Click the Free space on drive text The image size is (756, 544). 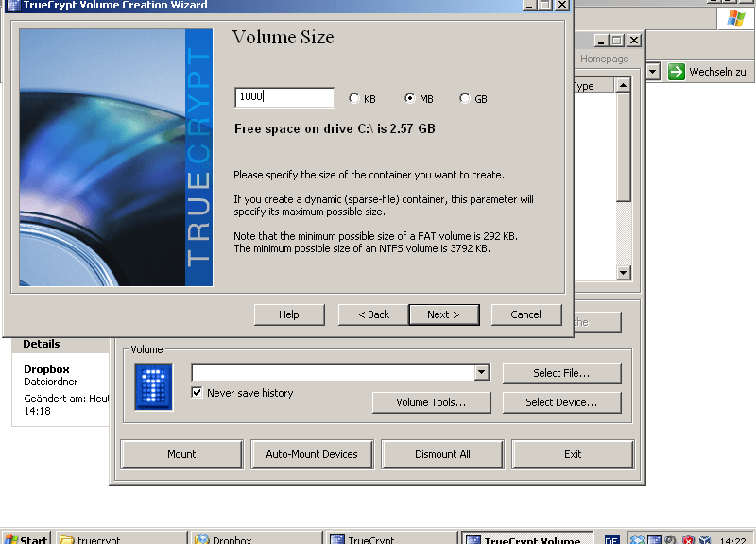[x=335, y=128]
